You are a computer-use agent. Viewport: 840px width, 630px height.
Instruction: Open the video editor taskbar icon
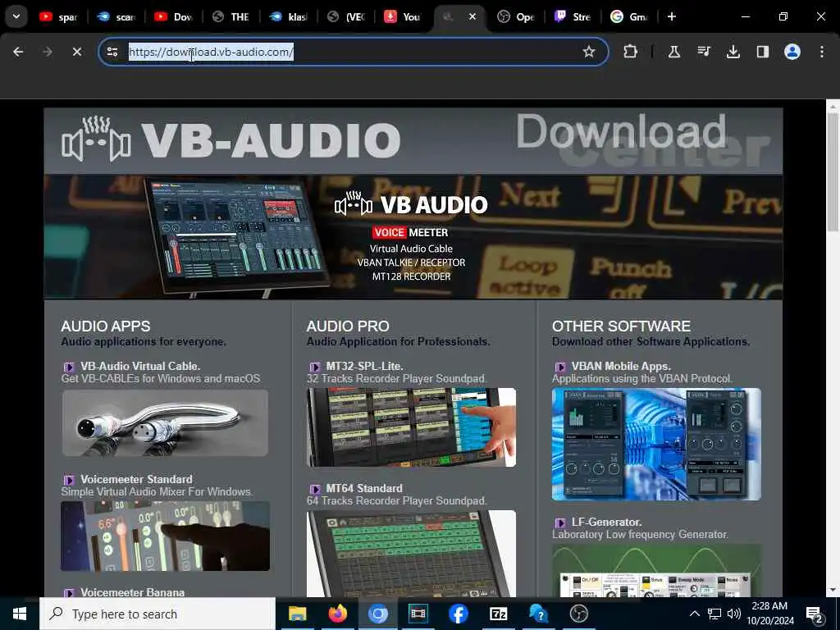pyautogui.click(x=418, y=614)
